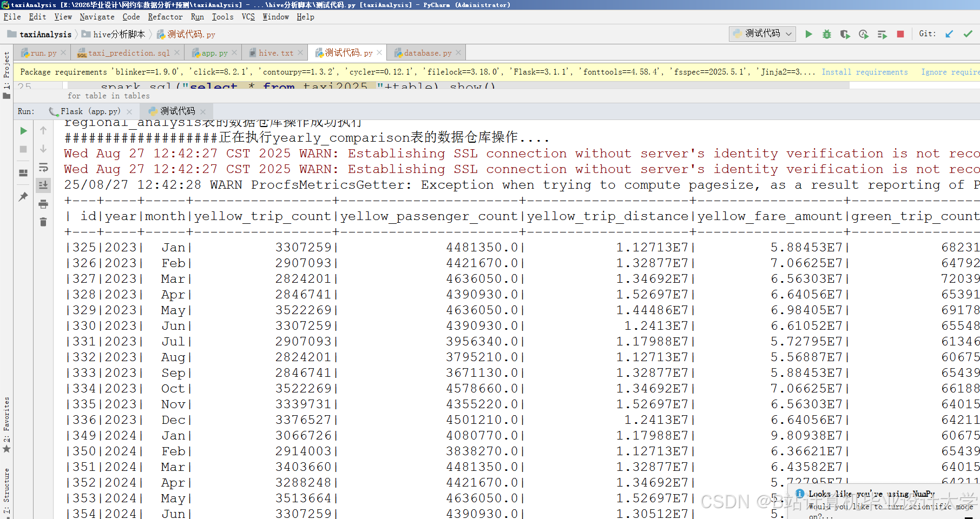Start the debugger

827,34
